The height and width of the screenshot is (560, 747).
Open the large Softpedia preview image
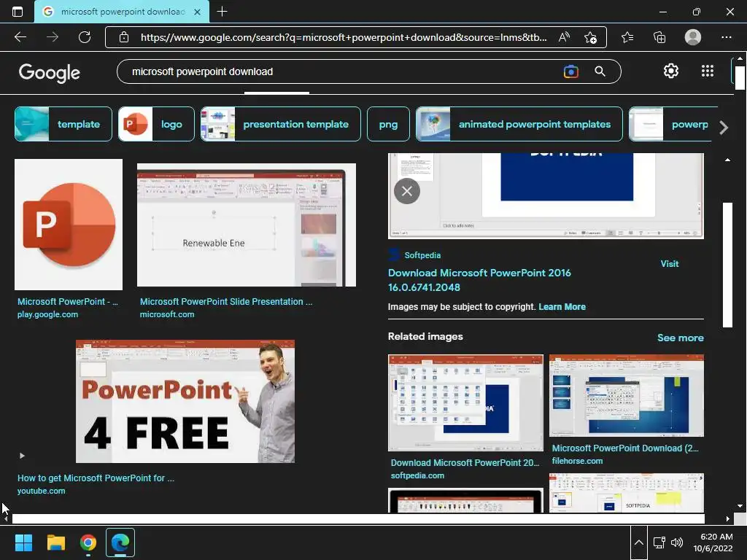(546, 195)
